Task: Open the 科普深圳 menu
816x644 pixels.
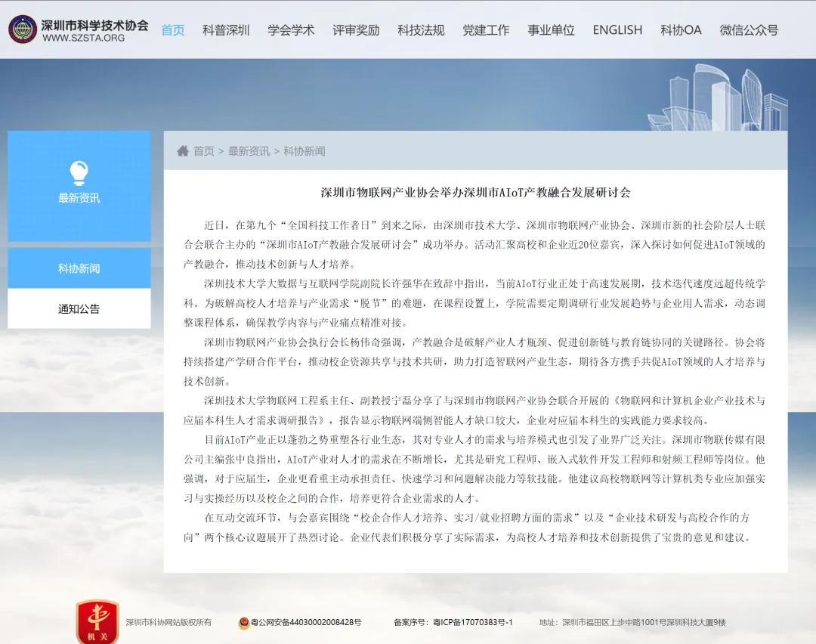Action: pos(226,30)
